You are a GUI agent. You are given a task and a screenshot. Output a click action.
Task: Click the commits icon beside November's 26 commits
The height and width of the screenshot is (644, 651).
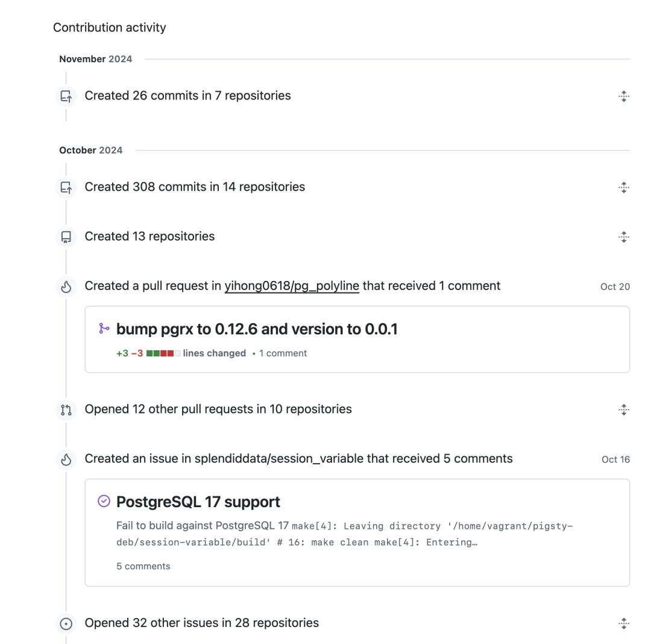pyautogui.click(x=66, y=96)
